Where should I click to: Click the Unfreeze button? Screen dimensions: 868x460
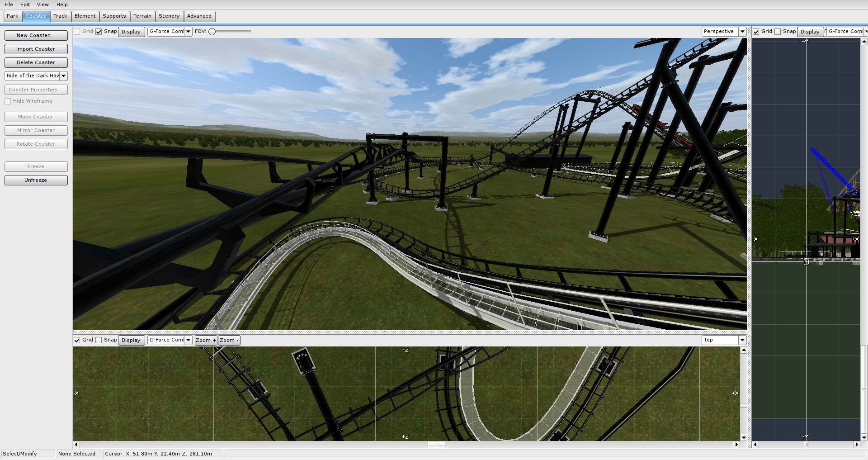click(36, 180)
